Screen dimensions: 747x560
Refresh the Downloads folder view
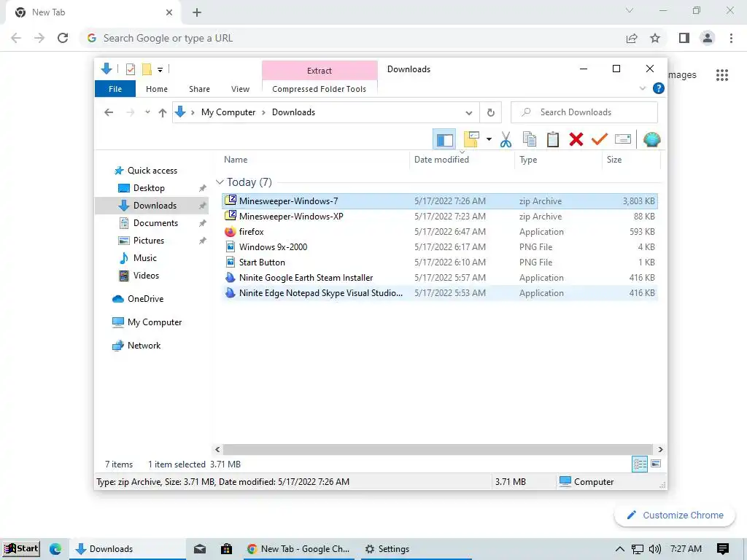coord(491,113)
